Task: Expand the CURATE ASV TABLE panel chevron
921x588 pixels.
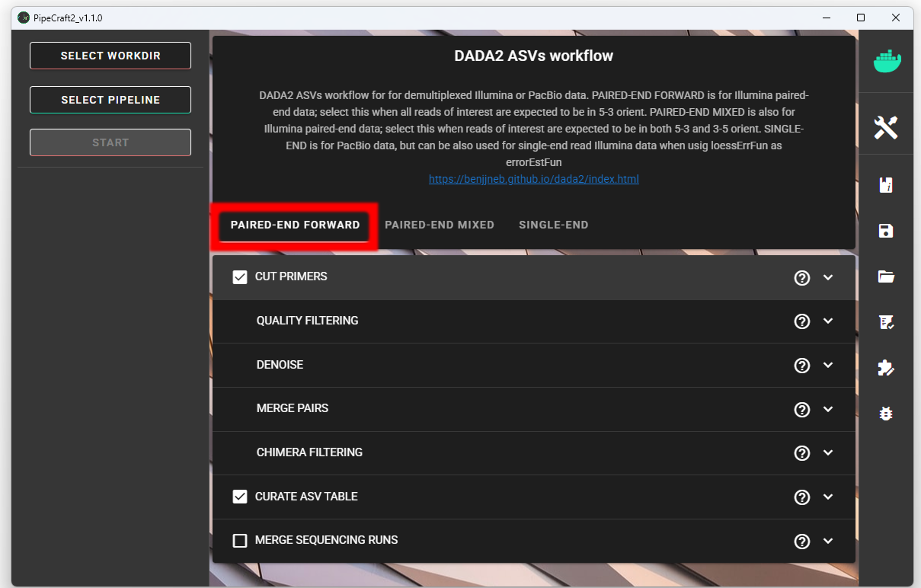Action: (x=828, y=497)
